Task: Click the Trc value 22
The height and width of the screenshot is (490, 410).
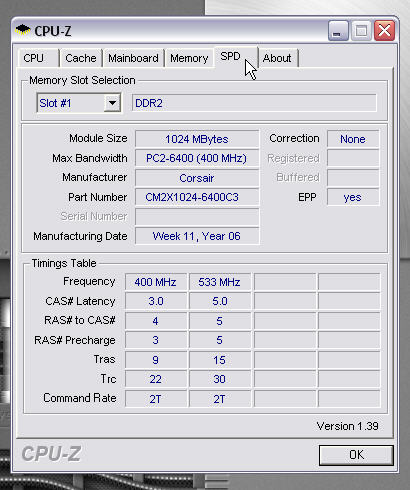Action: [156, 379]
